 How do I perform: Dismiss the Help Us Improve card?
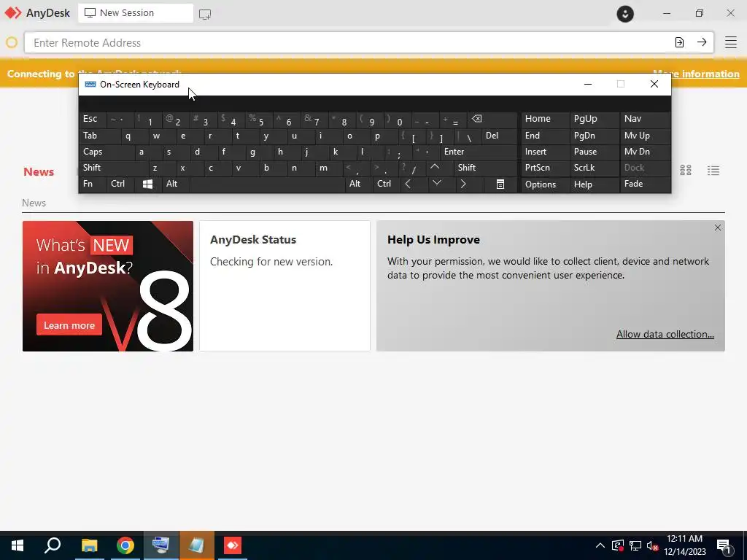718,227
